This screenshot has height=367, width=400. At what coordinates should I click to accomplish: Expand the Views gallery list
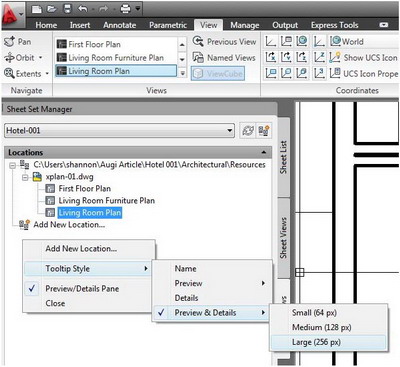(182, 73)
